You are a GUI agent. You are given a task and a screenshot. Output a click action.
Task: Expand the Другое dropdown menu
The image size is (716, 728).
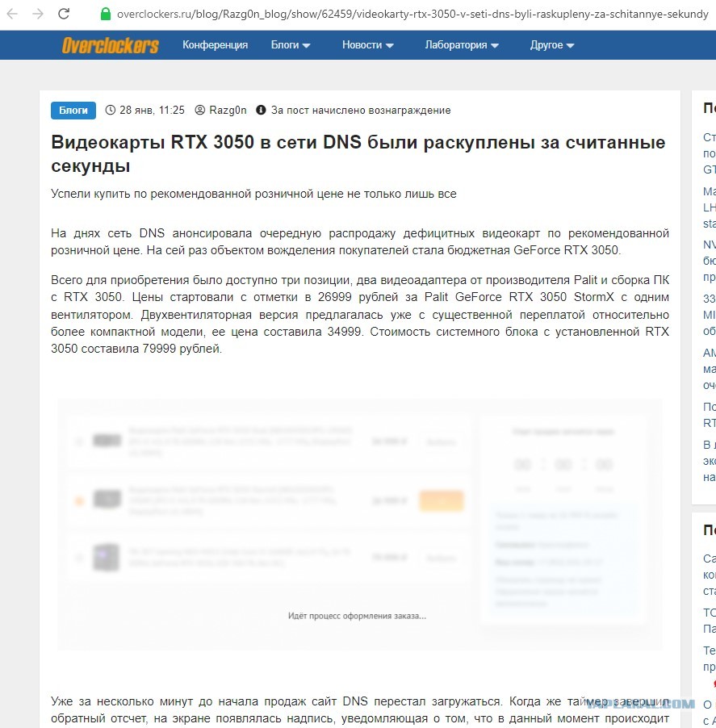click(552, 45)
